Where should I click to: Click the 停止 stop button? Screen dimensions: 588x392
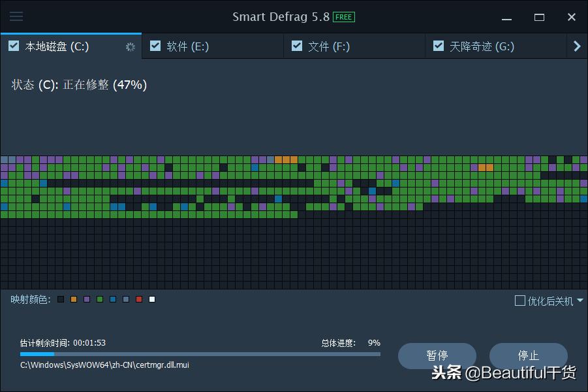(x=529, y=356)
